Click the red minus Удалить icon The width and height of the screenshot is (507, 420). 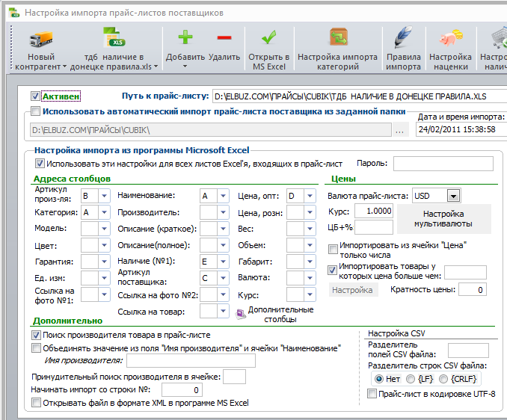pyautogui.click(x=224, y=38)
